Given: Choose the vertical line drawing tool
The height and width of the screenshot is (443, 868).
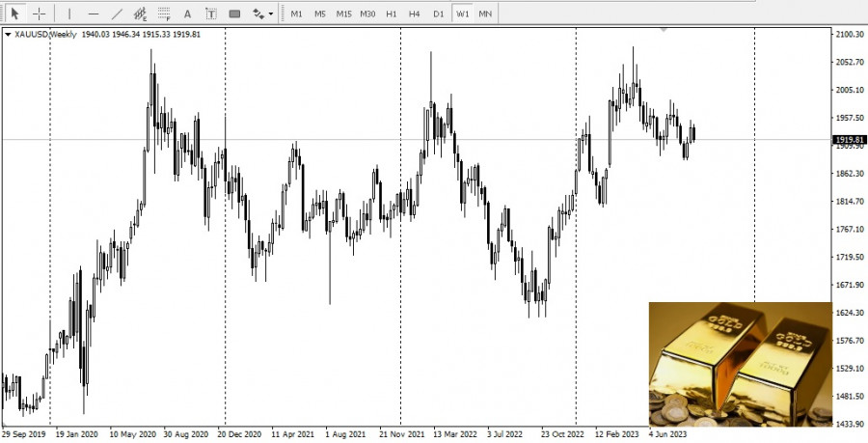Looking at the screenshot, I should click(x=69, y=14).
